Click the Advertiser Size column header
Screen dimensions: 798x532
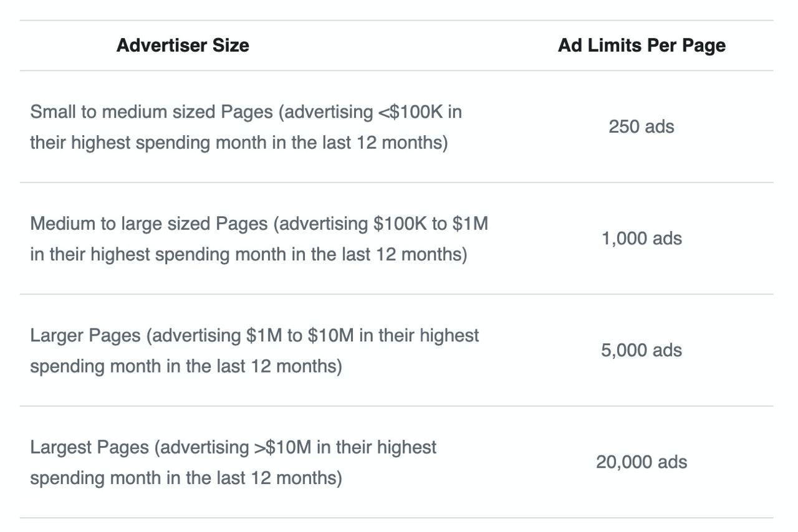coord(183,45)
